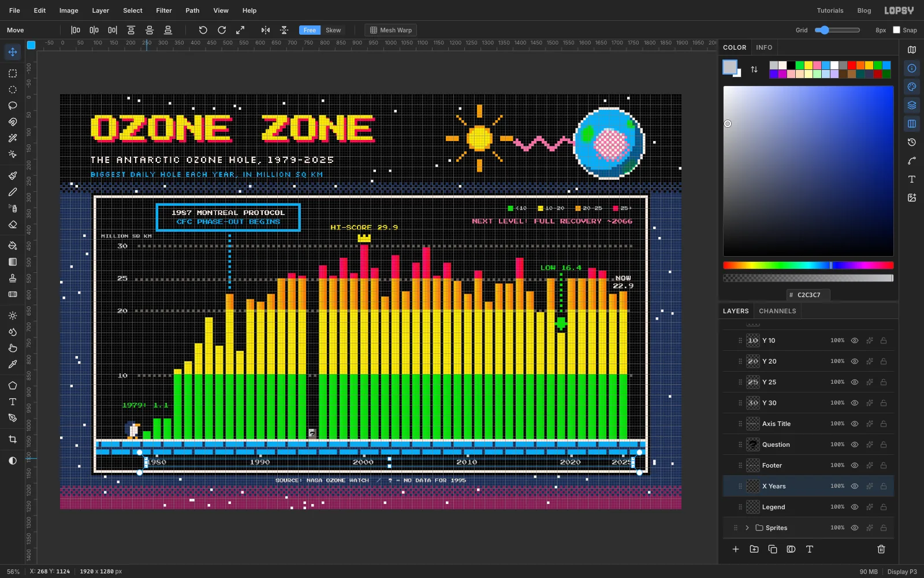The image size is (924, 578).
Task: Select the rectangular marquee selection tool
Action: (13, 73)
